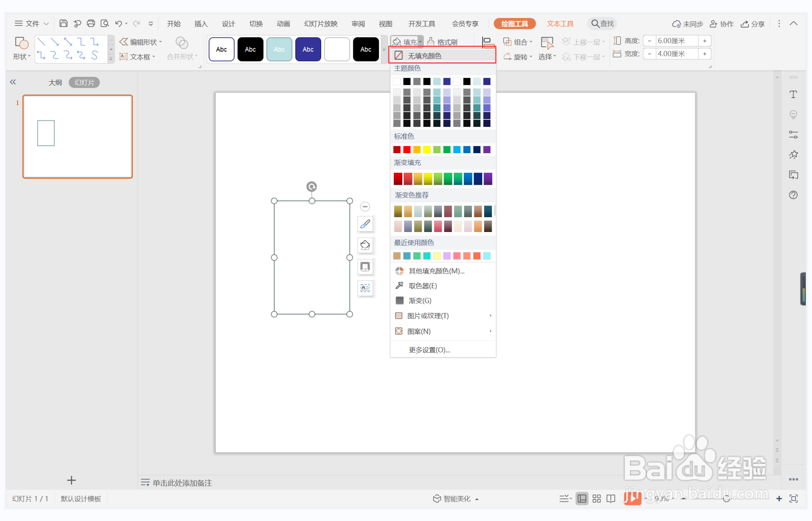Click the slide 1 thumbnail
This screenshot has height=521, width=812.
pyautogui.click(x=78, y=137)
